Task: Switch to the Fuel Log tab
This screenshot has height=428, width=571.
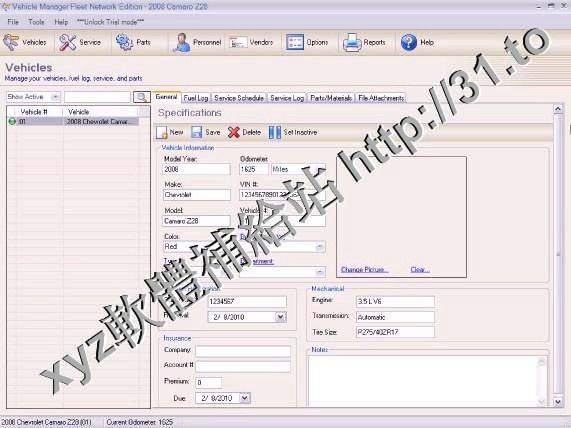Action: [x=196, y=98]
